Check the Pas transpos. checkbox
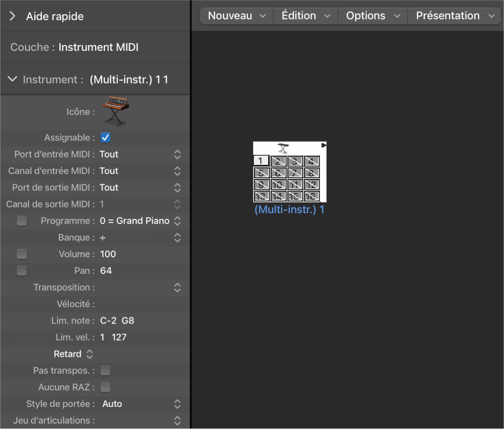 coord(106,370)
